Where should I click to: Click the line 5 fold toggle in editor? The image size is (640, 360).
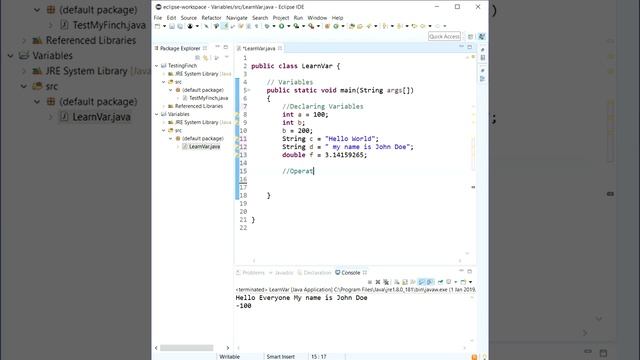click(249, 90)
